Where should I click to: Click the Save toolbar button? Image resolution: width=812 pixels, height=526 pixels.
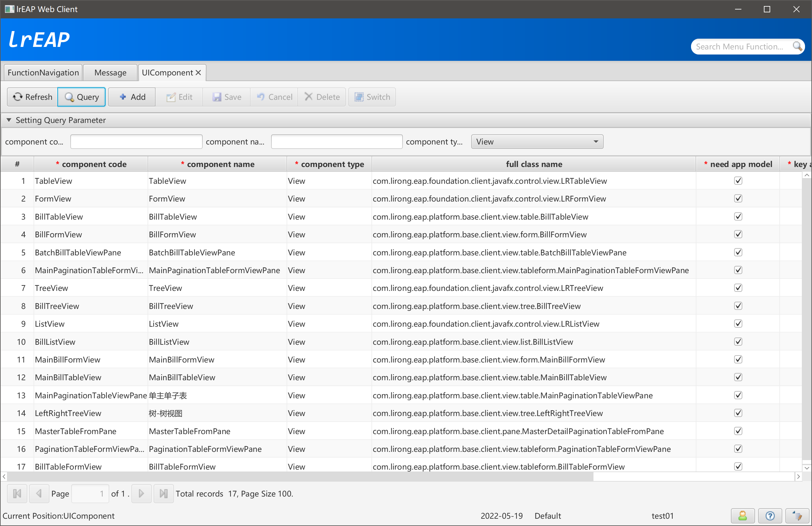pos(226,97)
